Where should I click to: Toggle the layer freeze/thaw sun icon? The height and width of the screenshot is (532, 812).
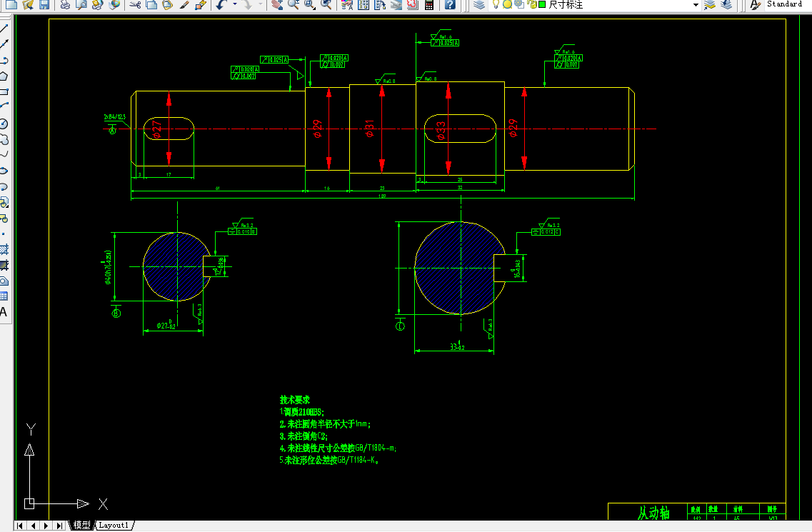[508, 4]
